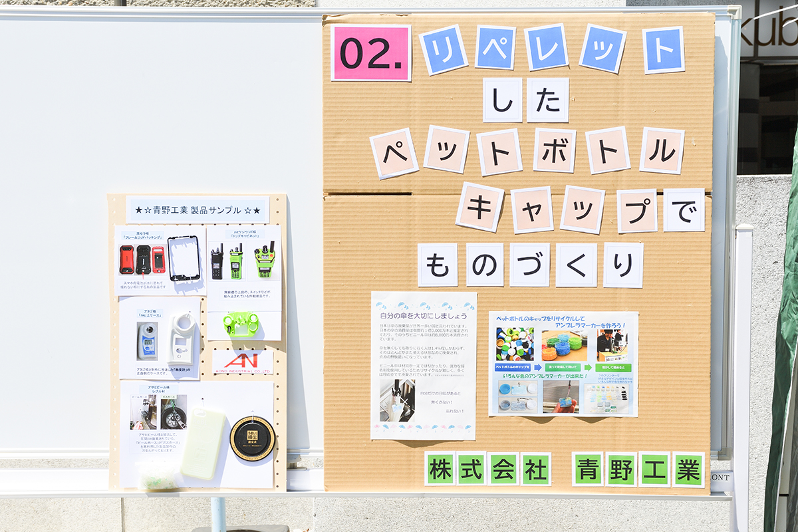Select the blue レ letter card
This screenshot has width=798, height=532.
coord(546,47)
